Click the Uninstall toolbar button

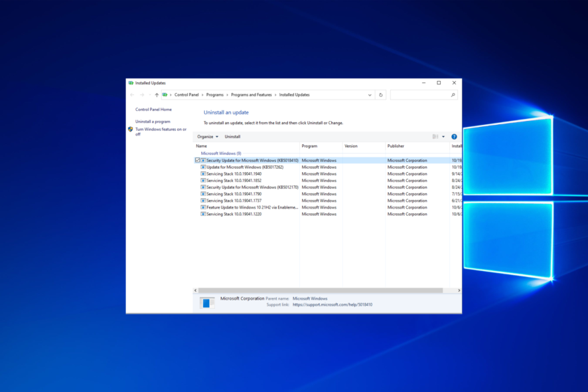[x=232, y=137]
